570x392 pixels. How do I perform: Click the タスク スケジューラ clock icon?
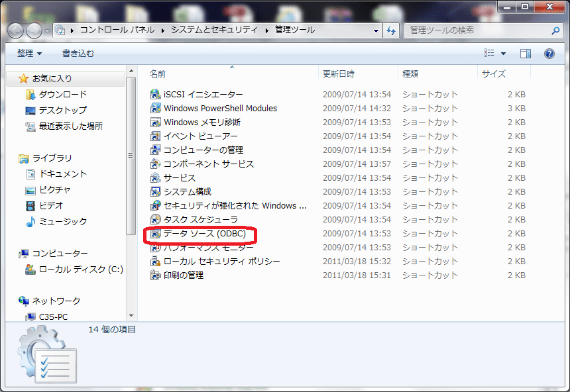pyautogui.click(x=155, y=220)
